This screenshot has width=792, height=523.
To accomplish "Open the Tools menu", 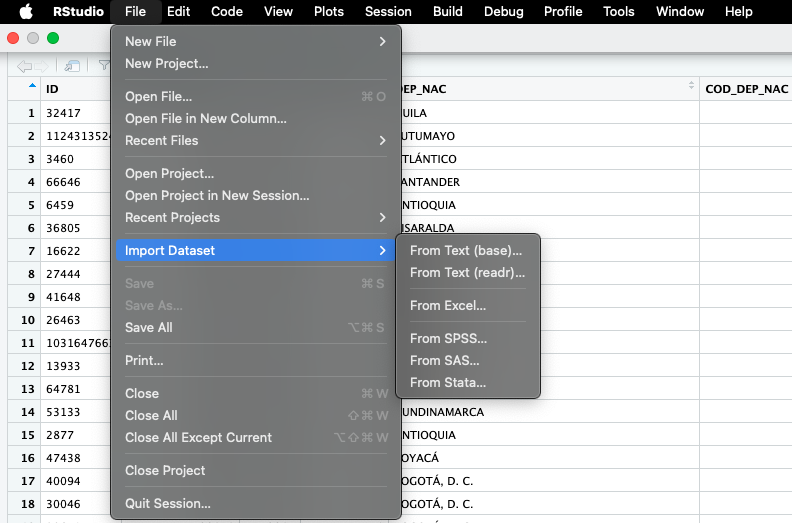I will coord(618,11).
